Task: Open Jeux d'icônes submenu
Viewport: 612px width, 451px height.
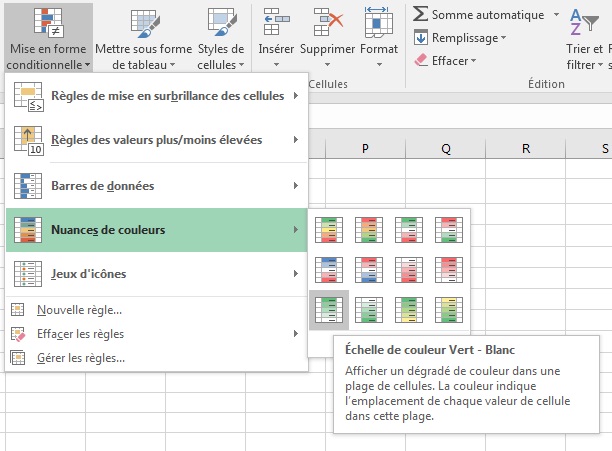Action: point(157,274)
